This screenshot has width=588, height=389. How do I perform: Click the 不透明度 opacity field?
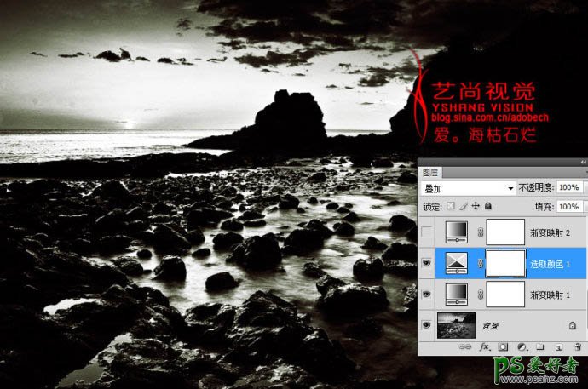pyautogui.click(x=570, y=187)
